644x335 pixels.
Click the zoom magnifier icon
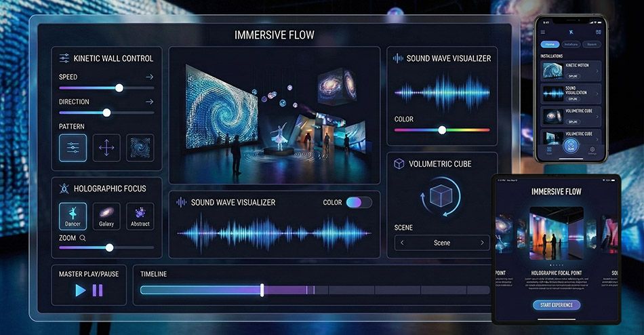pyautogui.click(x=83, y=238)
